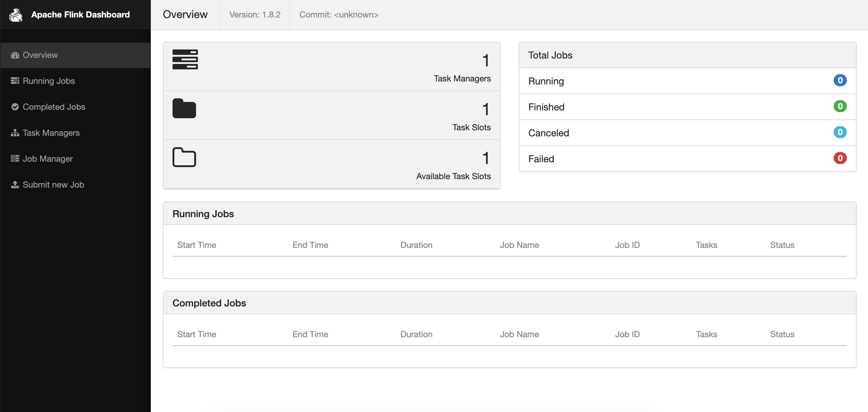
Task: Click the outlined folder Available Slots icon
Action: pos(184,157)
